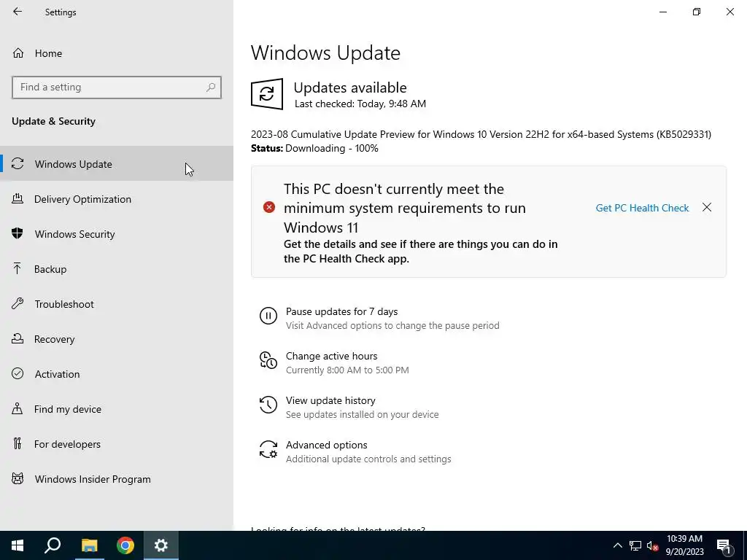The image size is (747, 560).
Task: Click Pause updates for 7 days
Action: coord(341,311)
